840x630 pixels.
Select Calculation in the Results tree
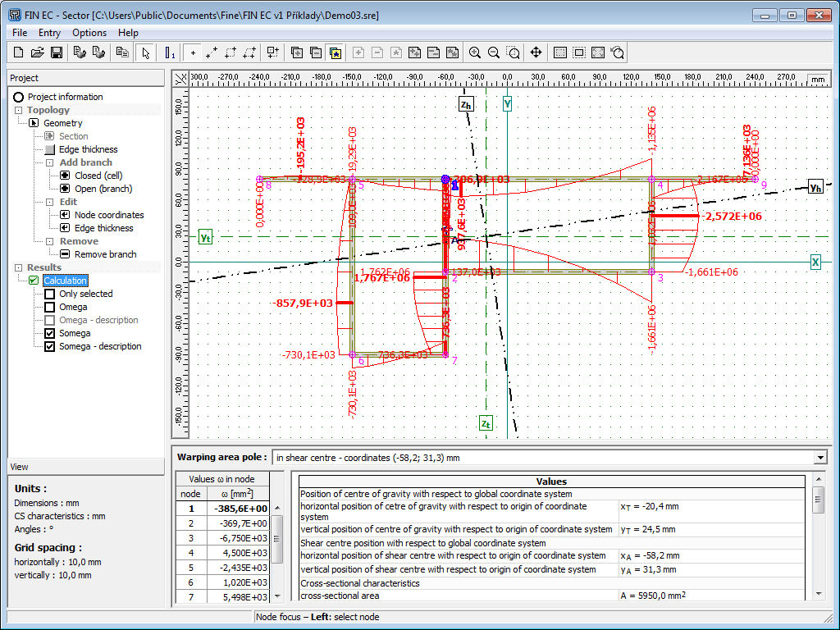point(65,281)
